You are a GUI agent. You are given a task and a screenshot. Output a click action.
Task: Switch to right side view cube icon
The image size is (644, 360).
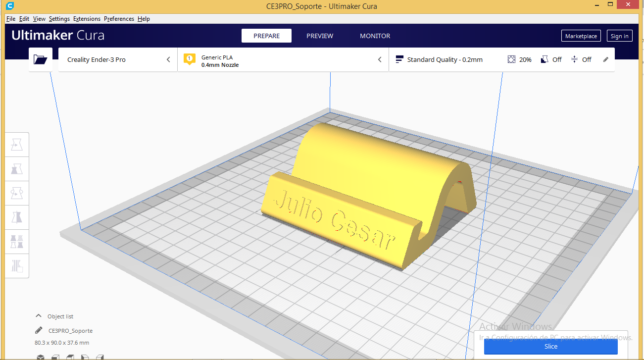click(x=99, y=357)
